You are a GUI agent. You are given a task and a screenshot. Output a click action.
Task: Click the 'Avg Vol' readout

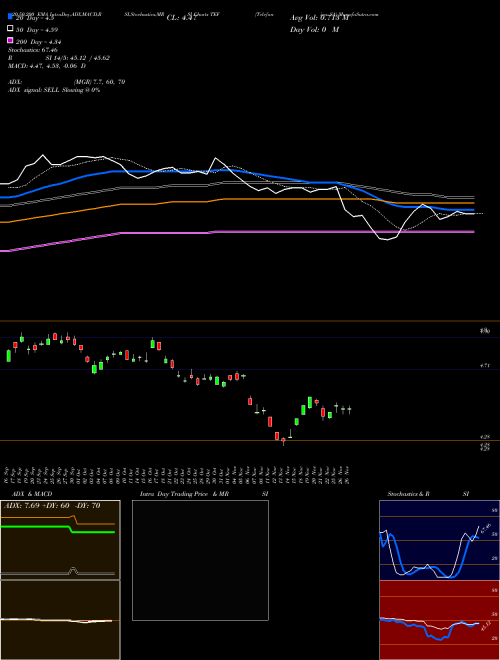pyautogui.click(x=319, y=18)
